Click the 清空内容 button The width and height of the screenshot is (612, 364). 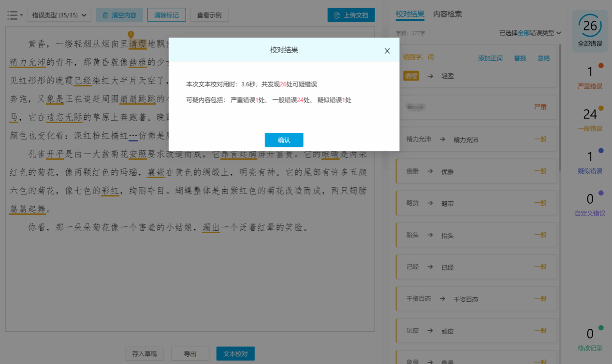tap(119, 15)
